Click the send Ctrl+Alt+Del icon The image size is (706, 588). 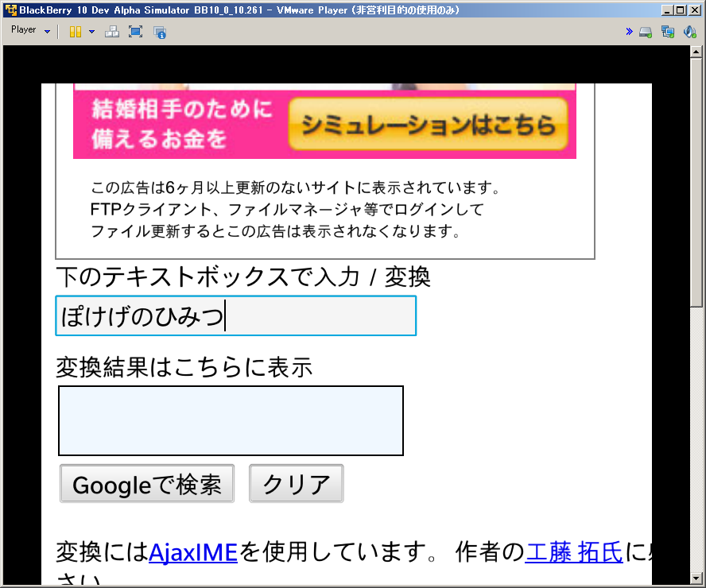[111, 32]
